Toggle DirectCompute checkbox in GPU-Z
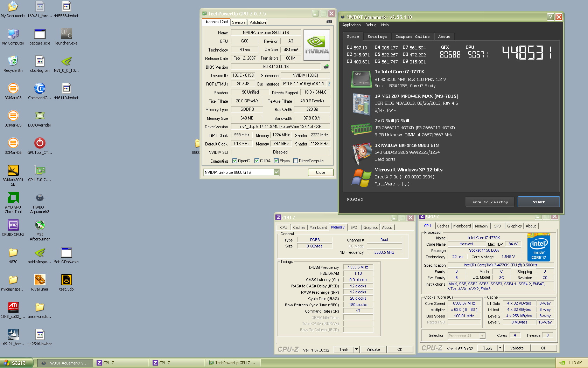This screenshot has height=368, width=588. click(295, 161)
